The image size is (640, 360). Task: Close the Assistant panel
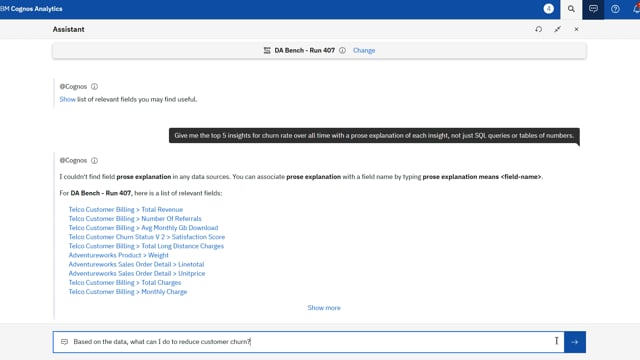pos(576,29)
